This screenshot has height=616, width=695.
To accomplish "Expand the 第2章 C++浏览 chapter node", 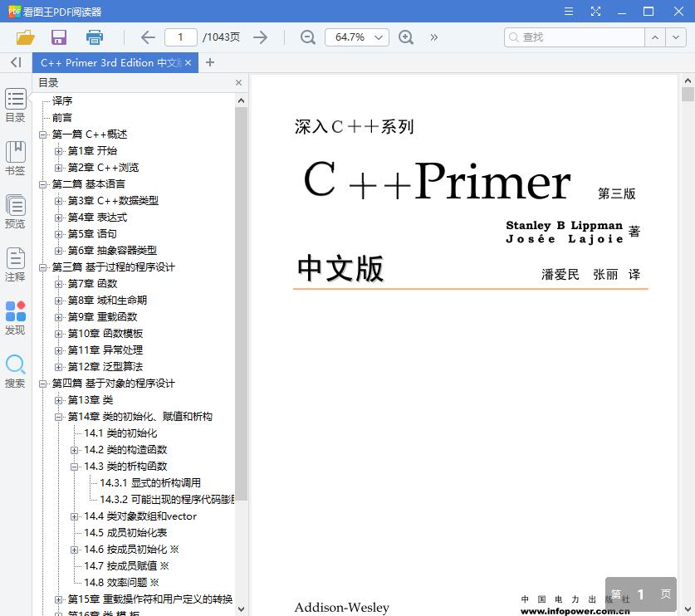I will tap(58, 168).
